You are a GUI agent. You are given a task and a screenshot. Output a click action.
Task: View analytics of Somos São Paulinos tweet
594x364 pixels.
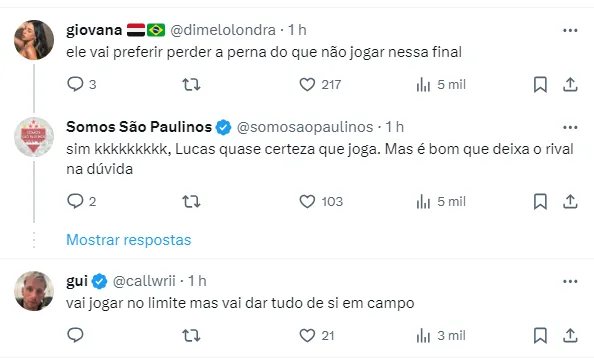pyautogui.click(x=441, y=202)
